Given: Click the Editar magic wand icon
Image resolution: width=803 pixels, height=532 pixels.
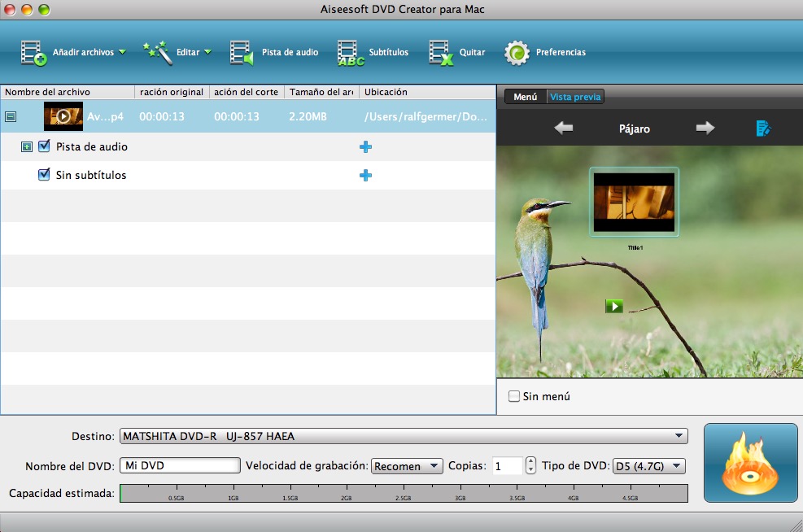Looking at the screenshot, I should click(x=158, y=53).
